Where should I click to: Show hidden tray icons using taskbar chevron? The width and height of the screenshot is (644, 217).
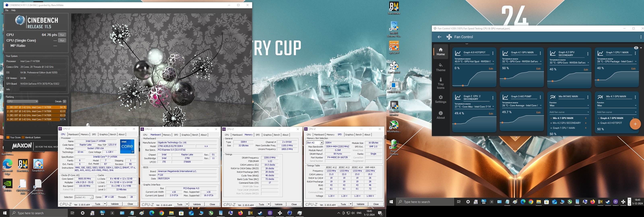(339, 213)
